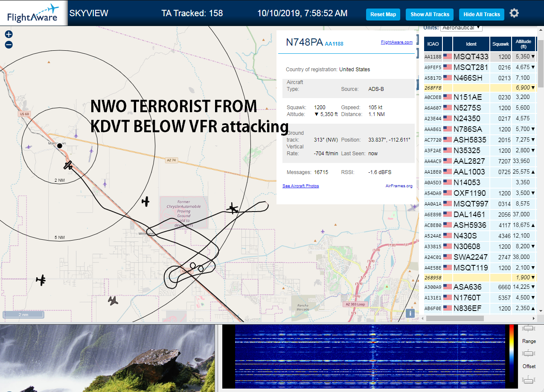Click the US flag in DAL1461 row
544x392 pixels.
[448, 215]
